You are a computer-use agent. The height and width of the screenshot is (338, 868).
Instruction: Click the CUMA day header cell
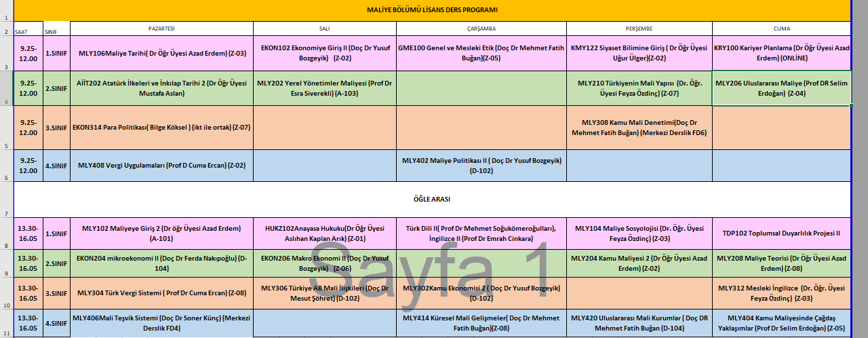pos(781,29)
